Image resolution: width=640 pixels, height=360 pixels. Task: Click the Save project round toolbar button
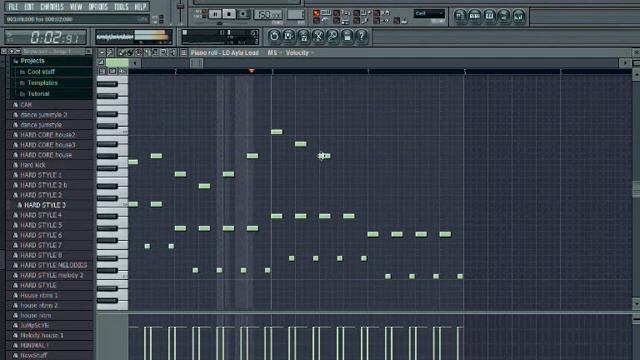289,36
